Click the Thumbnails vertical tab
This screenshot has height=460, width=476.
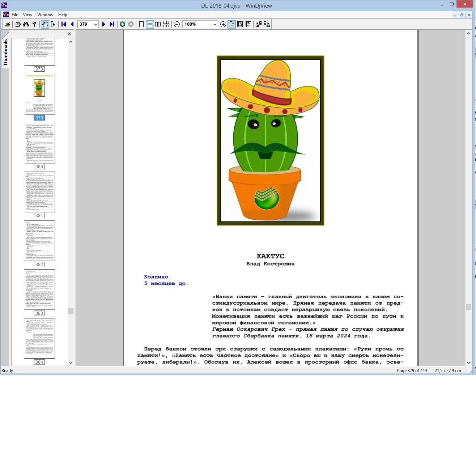5,52
